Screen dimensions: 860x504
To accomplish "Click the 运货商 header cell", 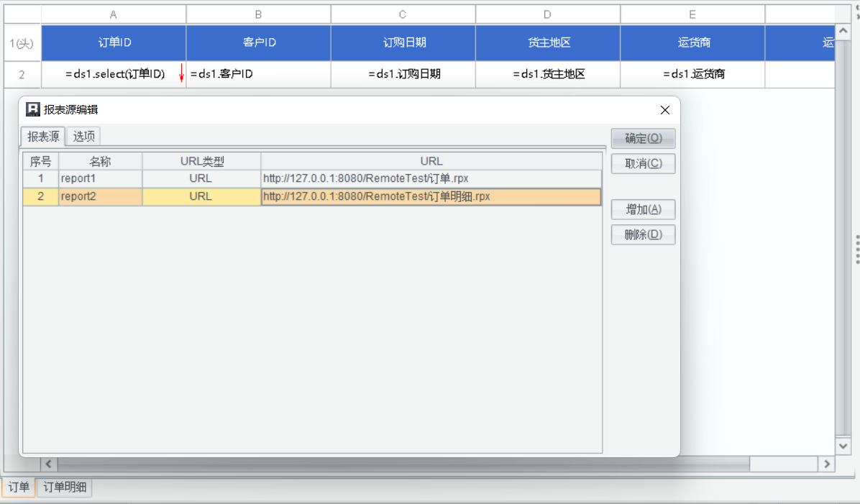I will [x=692, y=42].
